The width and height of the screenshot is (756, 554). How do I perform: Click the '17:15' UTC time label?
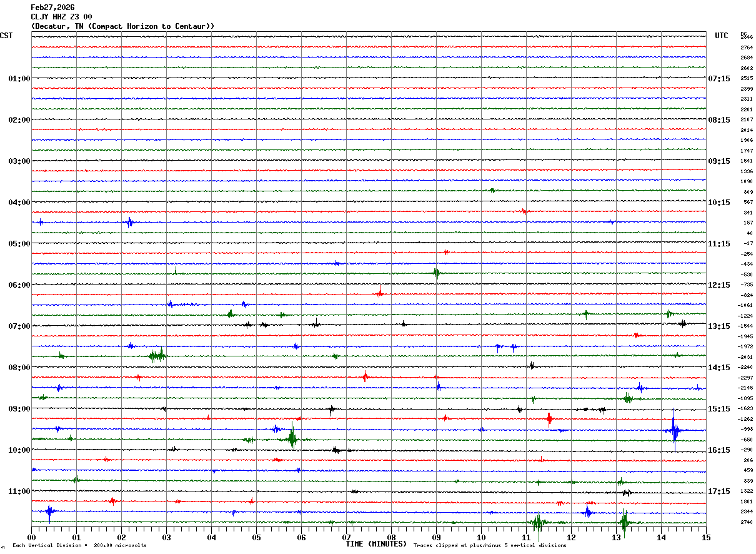(x=719, y=491)
